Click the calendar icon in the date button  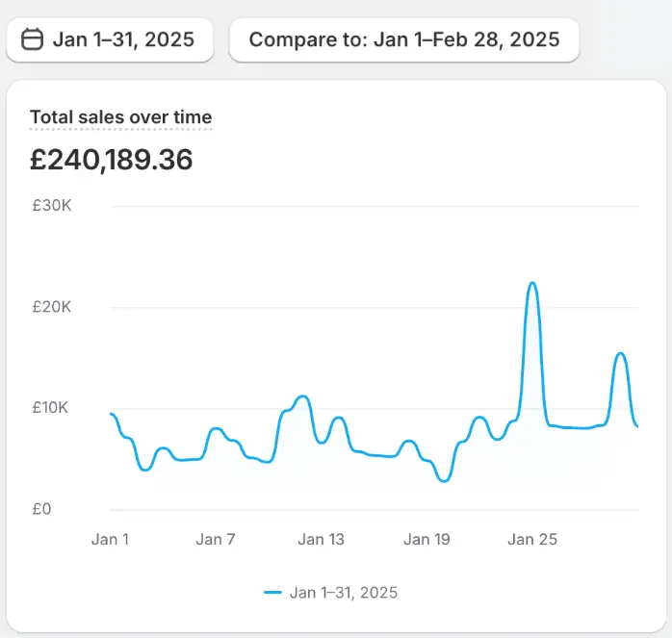coord(33,39)
